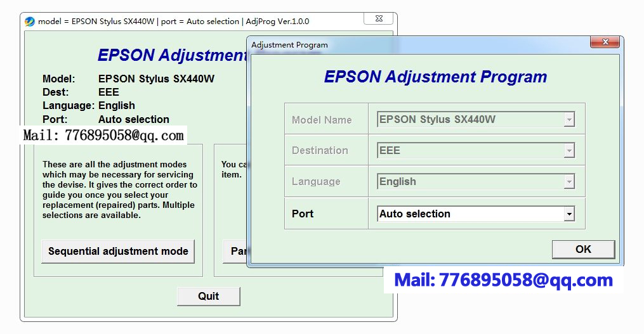Click 'Adjustment Program' dialog title bar text
This screenshot has height=334, width=644.
coord(289,45)
